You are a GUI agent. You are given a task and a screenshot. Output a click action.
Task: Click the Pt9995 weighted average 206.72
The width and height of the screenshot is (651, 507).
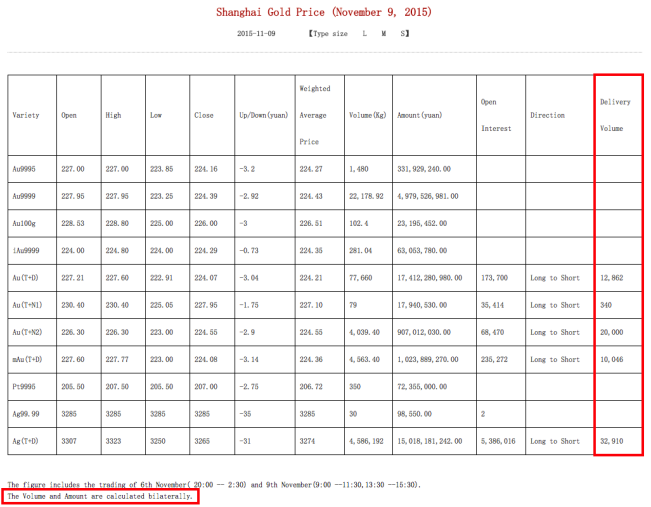click(311, 387)
